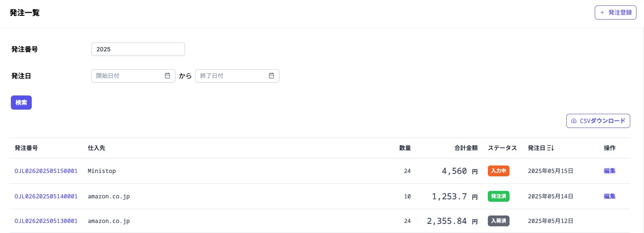Open order link OJL026202505130001

pyautogui.click(x=46, y=221)
